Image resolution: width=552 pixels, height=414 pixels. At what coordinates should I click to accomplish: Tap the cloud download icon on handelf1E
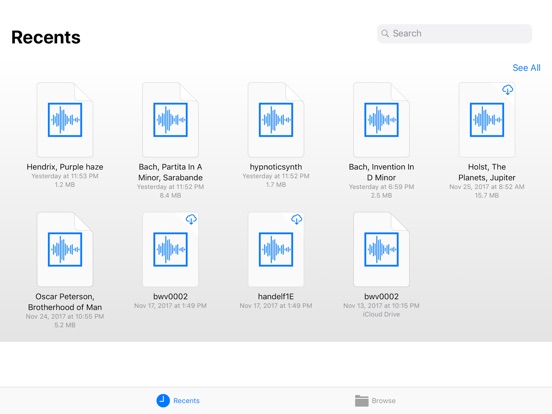(296, 219)
